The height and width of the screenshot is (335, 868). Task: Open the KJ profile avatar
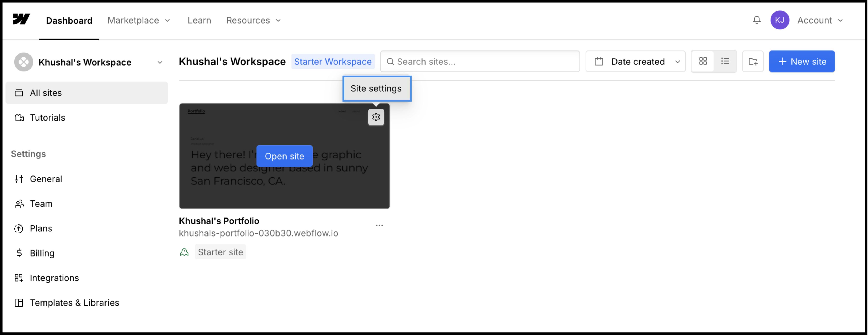tap(780, 20)
